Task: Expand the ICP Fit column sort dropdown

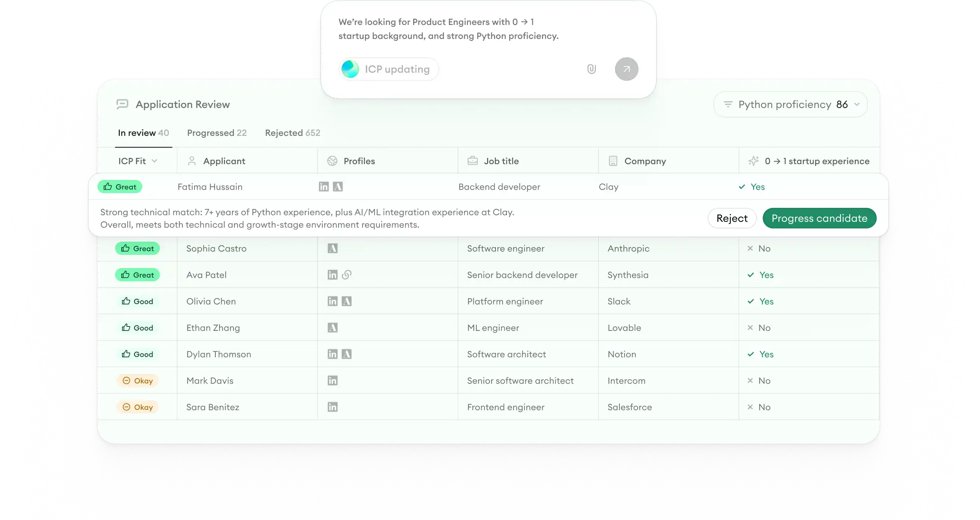Action: point(155,161)
